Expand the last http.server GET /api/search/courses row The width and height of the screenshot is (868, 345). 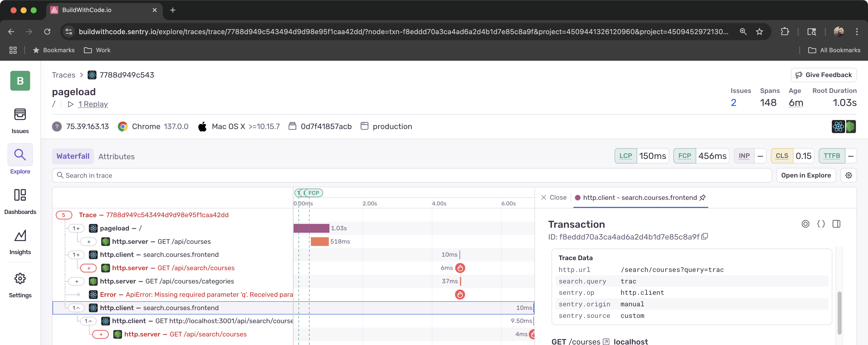(x=101, y=334)
